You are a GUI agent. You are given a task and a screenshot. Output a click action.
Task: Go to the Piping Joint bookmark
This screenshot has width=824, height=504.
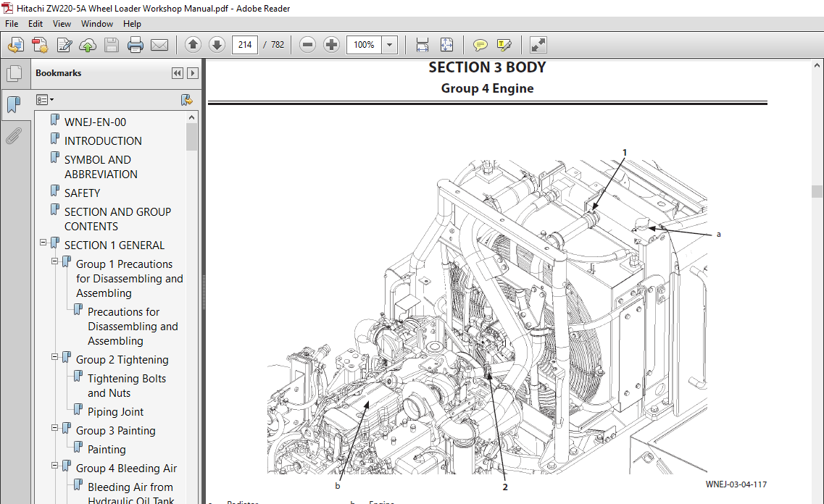tap(116, 412)
